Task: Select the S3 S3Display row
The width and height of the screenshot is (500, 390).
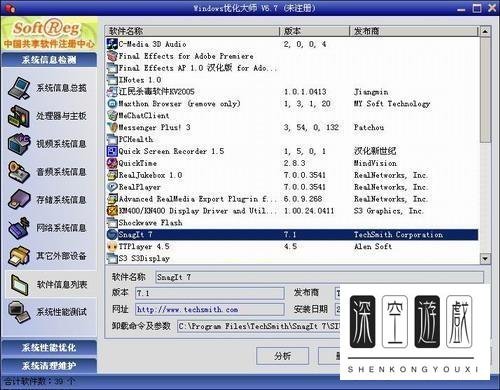Action: (292, 258)
